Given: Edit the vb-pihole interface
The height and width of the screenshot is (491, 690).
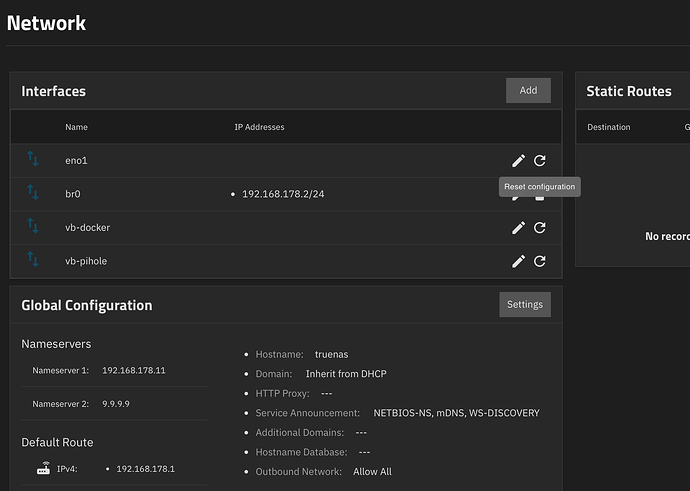Looking at the screenshot, I should 518,261.
